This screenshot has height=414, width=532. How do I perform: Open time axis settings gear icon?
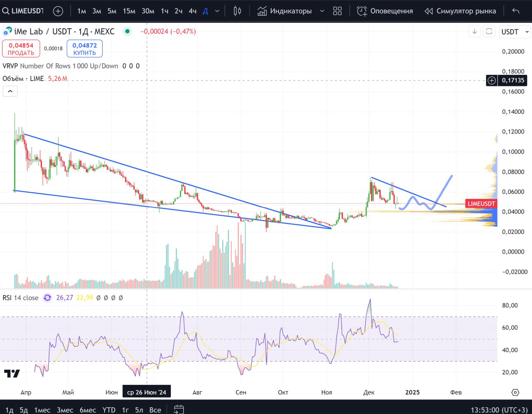[515, 392]
